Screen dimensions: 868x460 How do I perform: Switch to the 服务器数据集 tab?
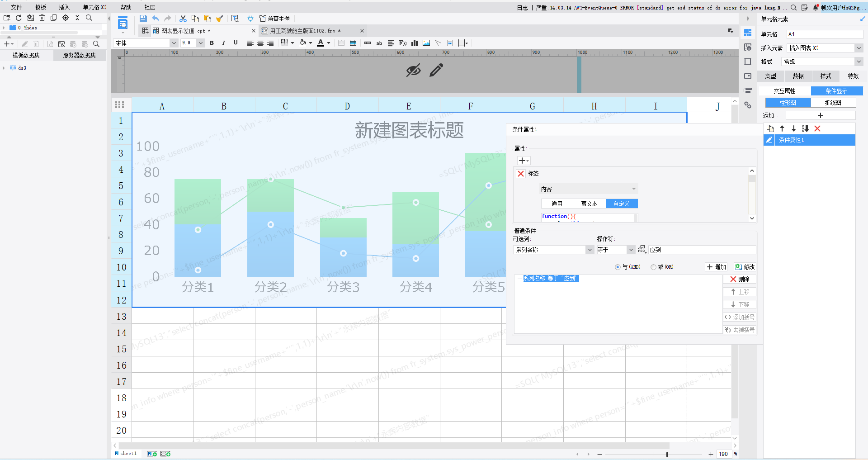pos(80,55)
